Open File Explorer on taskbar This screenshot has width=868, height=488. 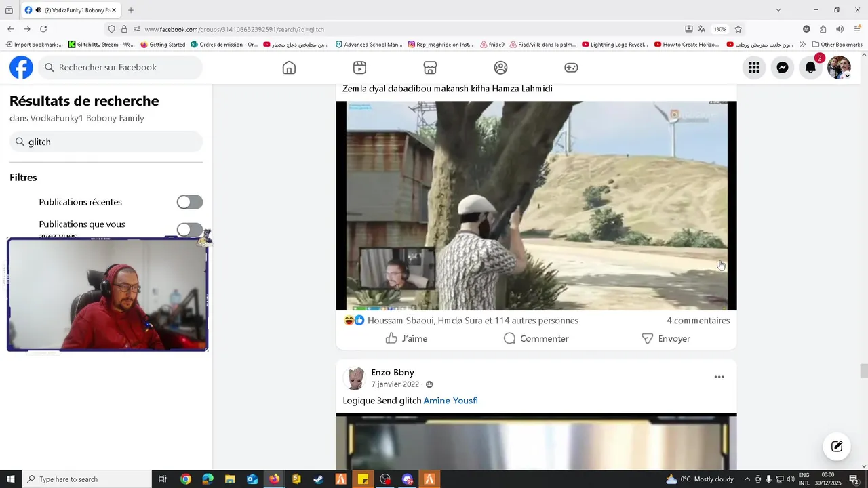[x=230, y=479]
